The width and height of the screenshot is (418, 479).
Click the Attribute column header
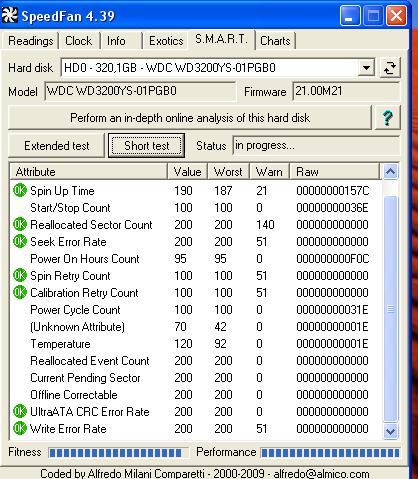point(88,172)
